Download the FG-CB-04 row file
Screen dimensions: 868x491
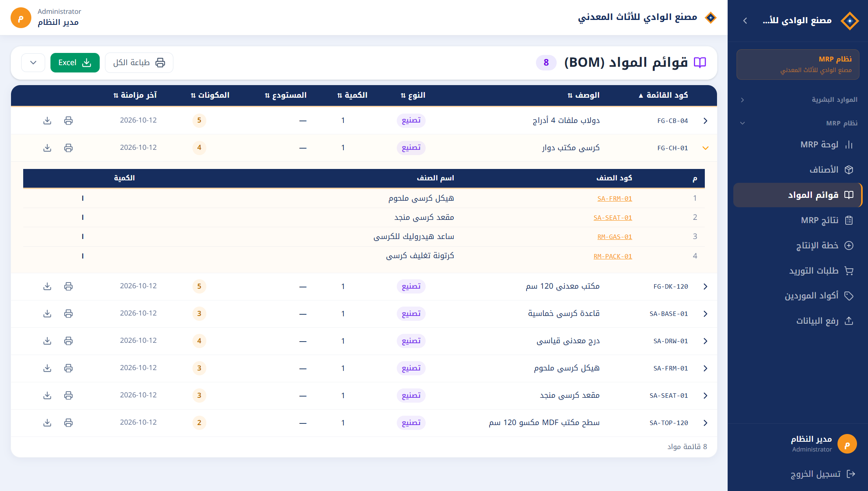coord(47,121)
